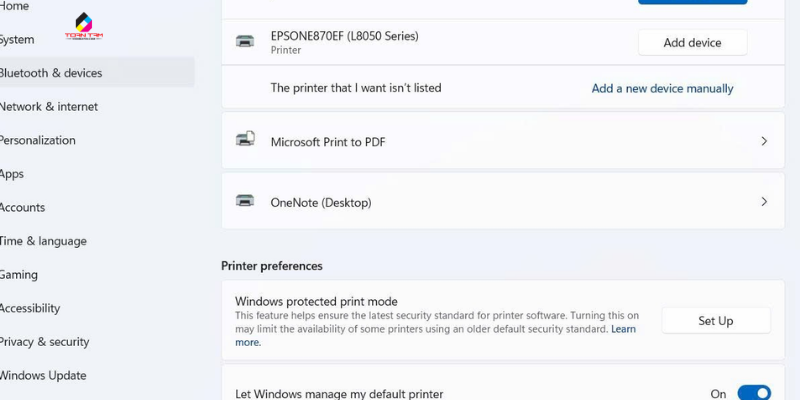Expand the Microsoft Print to PDF chevron
Screen dimensions: 800x400
(x=764, y=141)
